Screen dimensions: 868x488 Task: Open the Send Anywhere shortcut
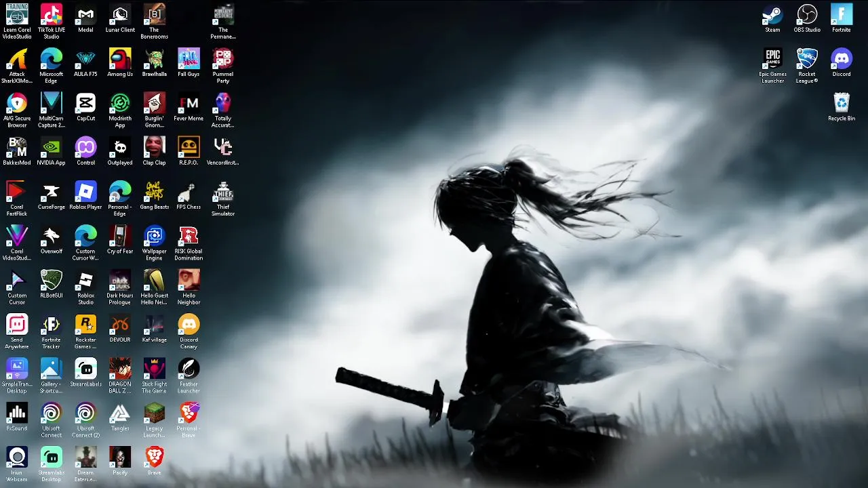tap(17, 331)
